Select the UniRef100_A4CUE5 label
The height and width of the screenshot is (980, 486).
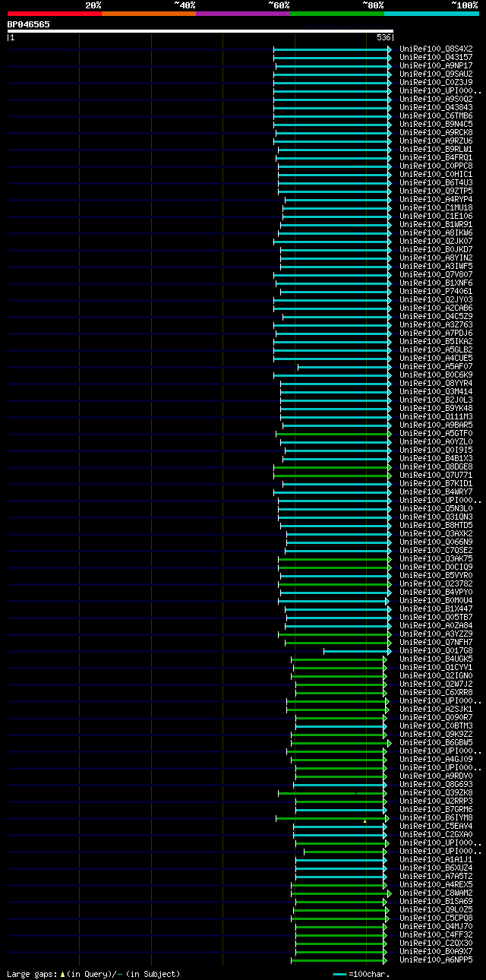[x=436, y=358]
